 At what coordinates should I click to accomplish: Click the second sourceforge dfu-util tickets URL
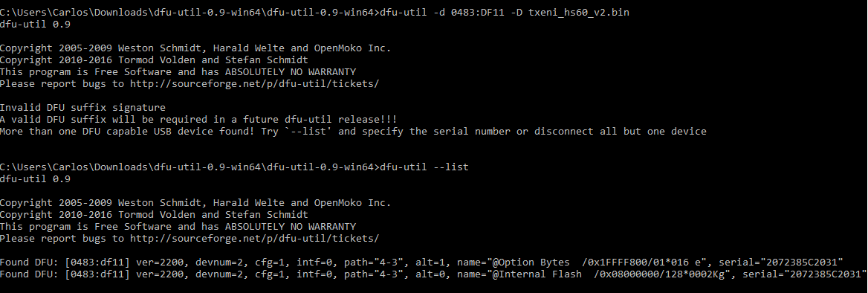click(255, 238)
